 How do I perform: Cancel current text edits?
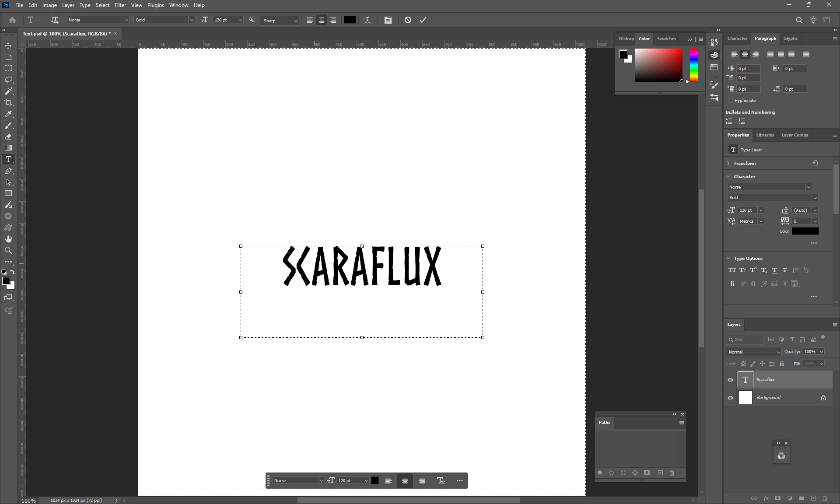tap(408, 20)
